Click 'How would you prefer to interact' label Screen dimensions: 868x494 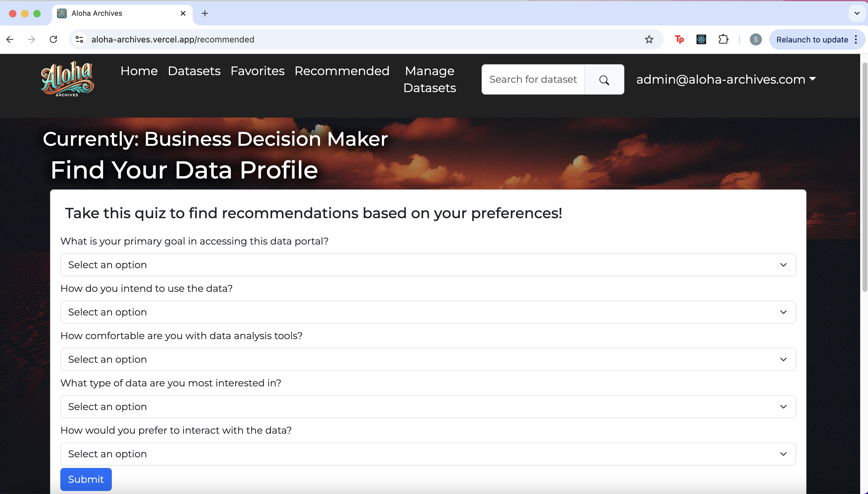tap(176, 430)
